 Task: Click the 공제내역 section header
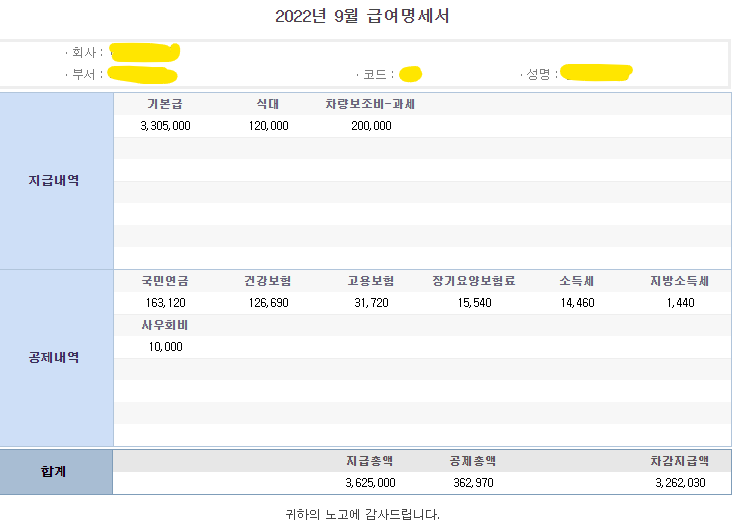(55, 357)
